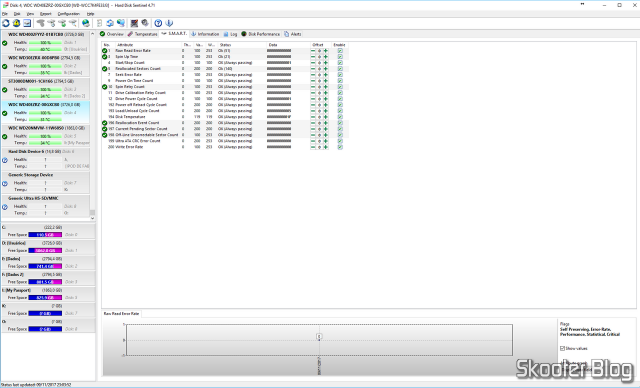Click the plus offset button for Disk Temperature
640x388 pixels.
[x=326, y=117]
